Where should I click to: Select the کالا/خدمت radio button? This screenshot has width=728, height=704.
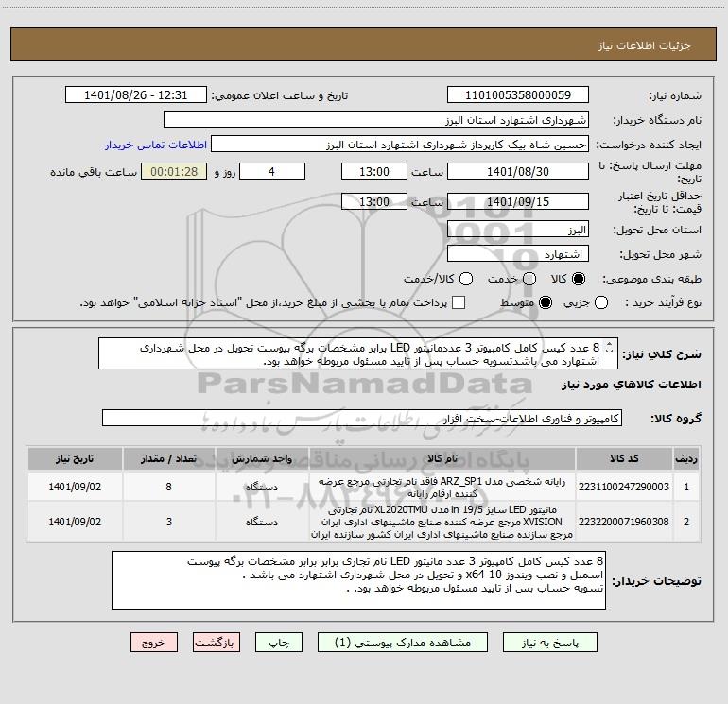[466, 279]
